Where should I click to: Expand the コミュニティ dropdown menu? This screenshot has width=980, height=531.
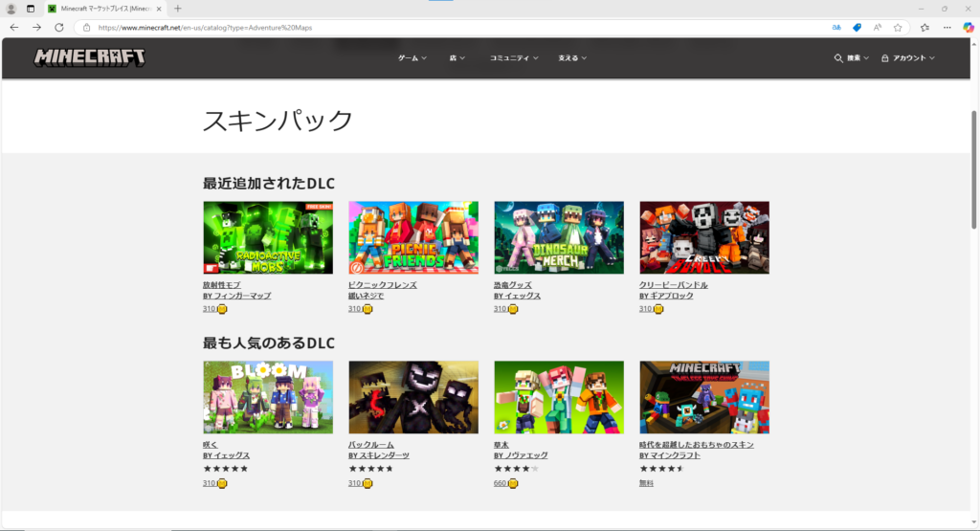514,58
